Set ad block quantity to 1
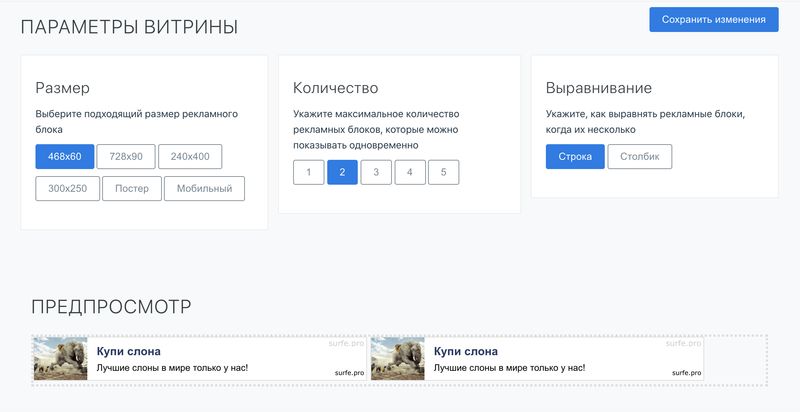 (309, 172)
